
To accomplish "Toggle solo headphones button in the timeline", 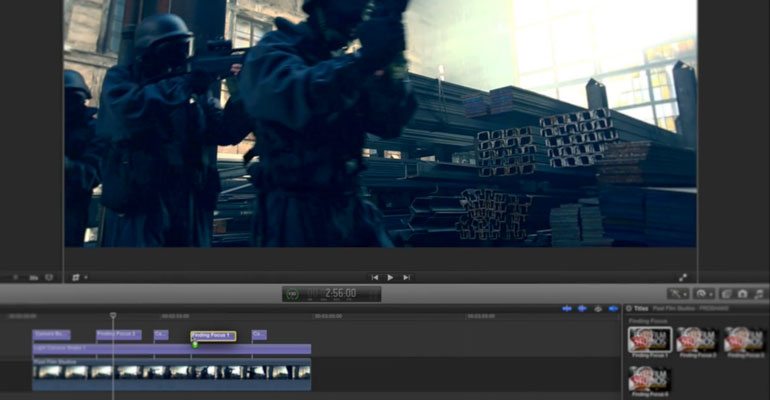I will (598, 309).
